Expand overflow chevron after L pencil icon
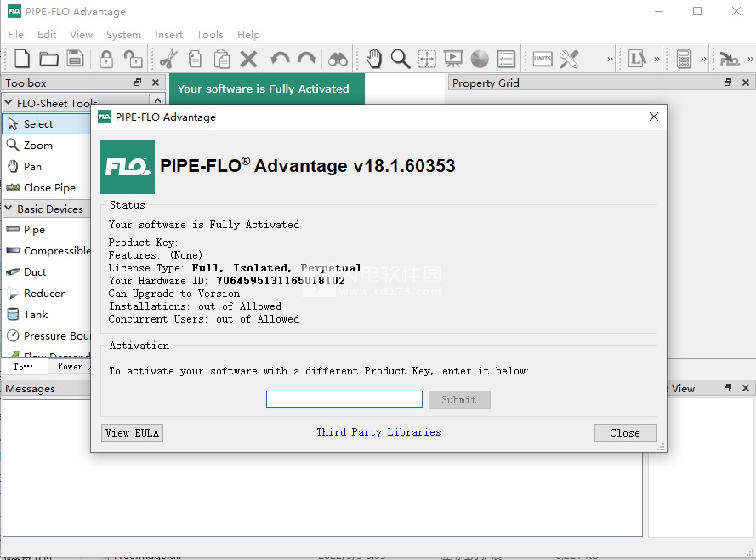The image size is (756, 560). tap(657, 59)
